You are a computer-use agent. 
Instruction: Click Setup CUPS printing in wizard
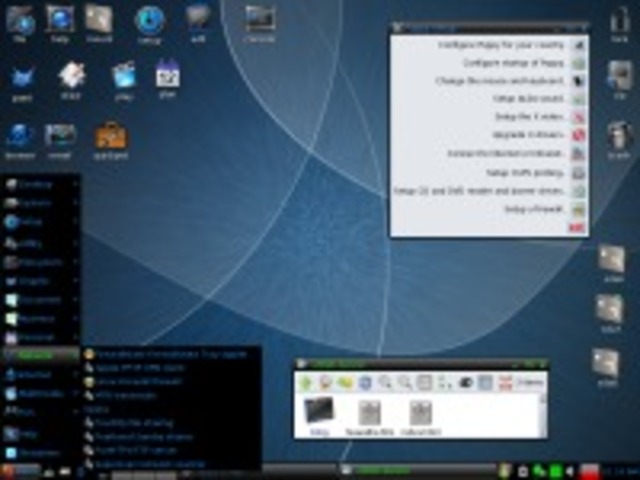click(525, 173)
